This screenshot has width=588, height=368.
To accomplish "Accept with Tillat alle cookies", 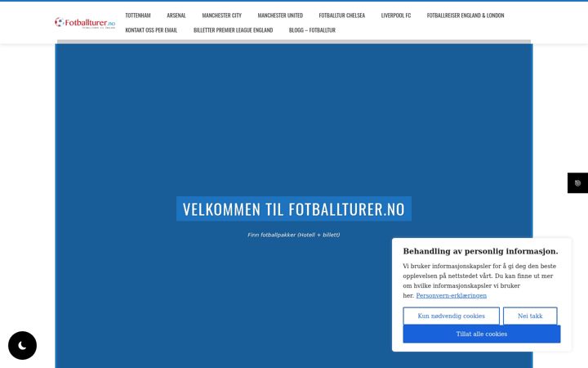I will (x=482, y=334).
